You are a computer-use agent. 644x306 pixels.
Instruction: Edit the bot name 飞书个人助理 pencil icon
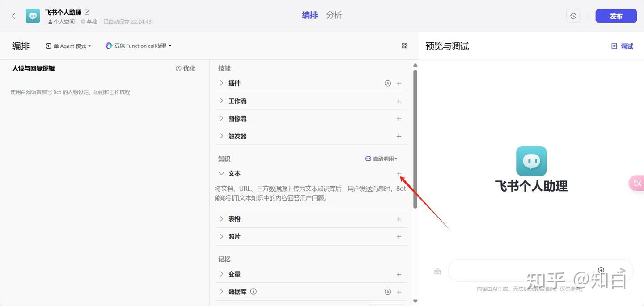[87, 12]
